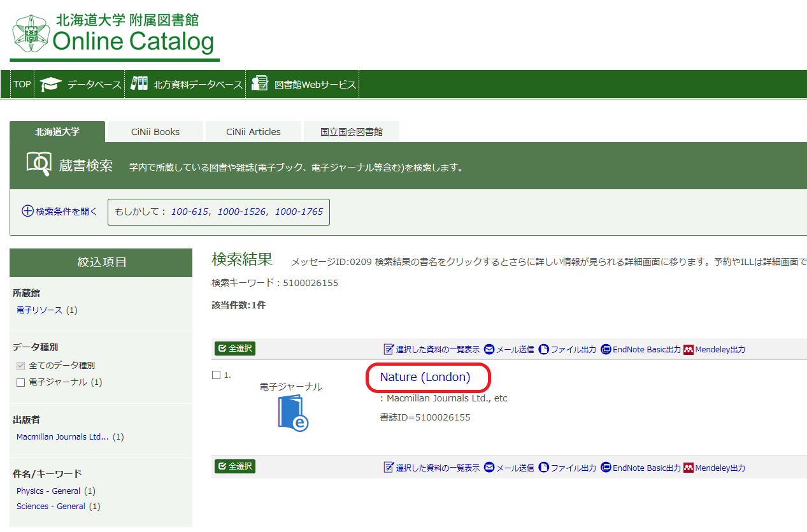807x532 pixels.
Task: Toggle the 全てのデータ種別 checkbox
Action: (21, 366)
